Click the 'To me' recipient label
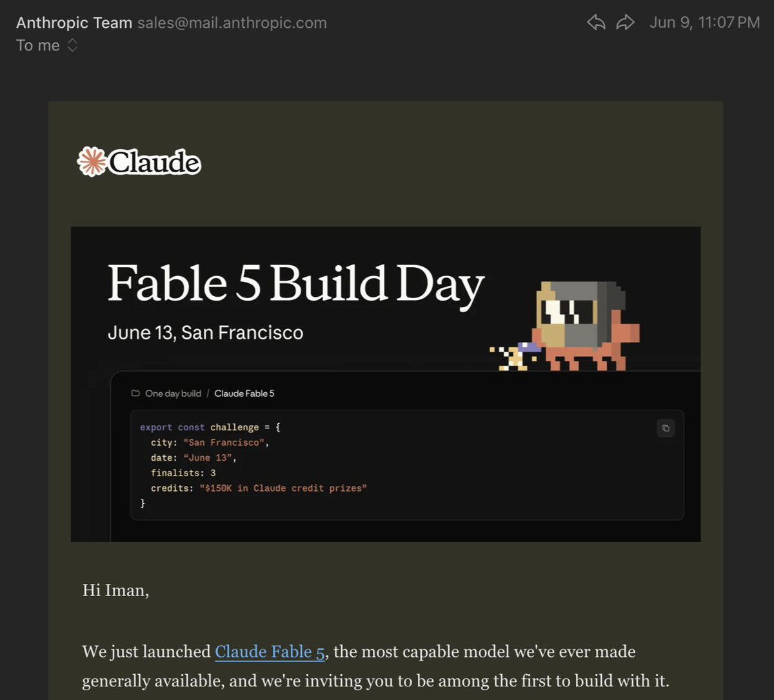Screen dimensions: 774x700 click(38, 45)
